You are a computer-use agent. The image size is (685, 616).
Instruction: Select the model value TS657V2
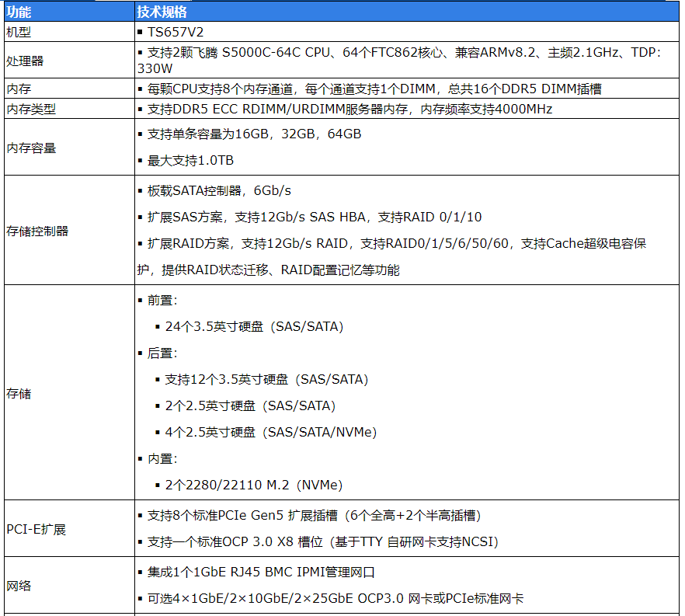(176, 32)
